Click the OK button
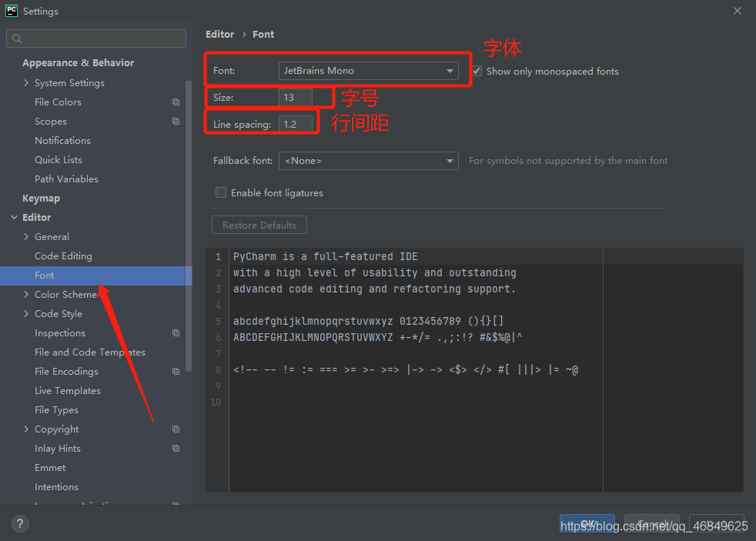 [x=587, y=523]
